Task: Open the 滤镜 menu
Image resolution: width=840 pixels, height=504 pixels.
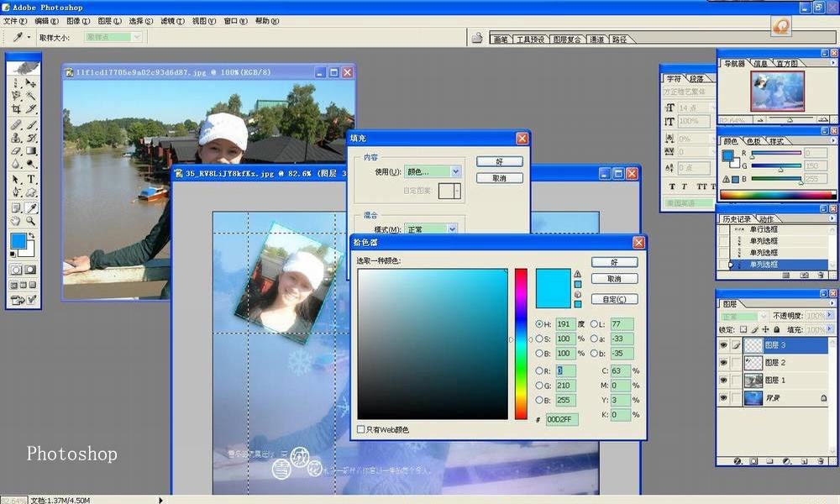Action: pos(172,21)
